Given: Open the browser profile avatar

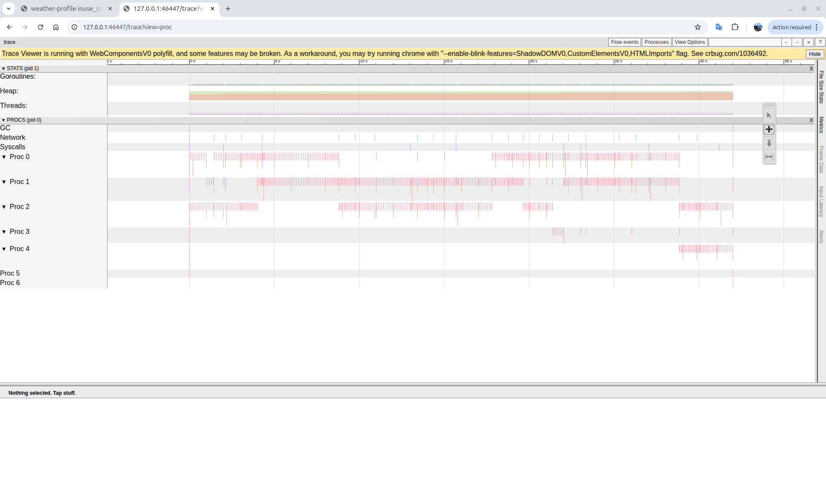Looking at the screenshot, I should [x=757, y=27].
